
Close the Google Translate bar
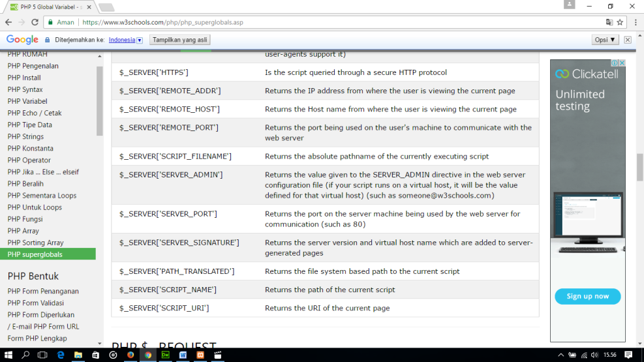pos(628,40)
